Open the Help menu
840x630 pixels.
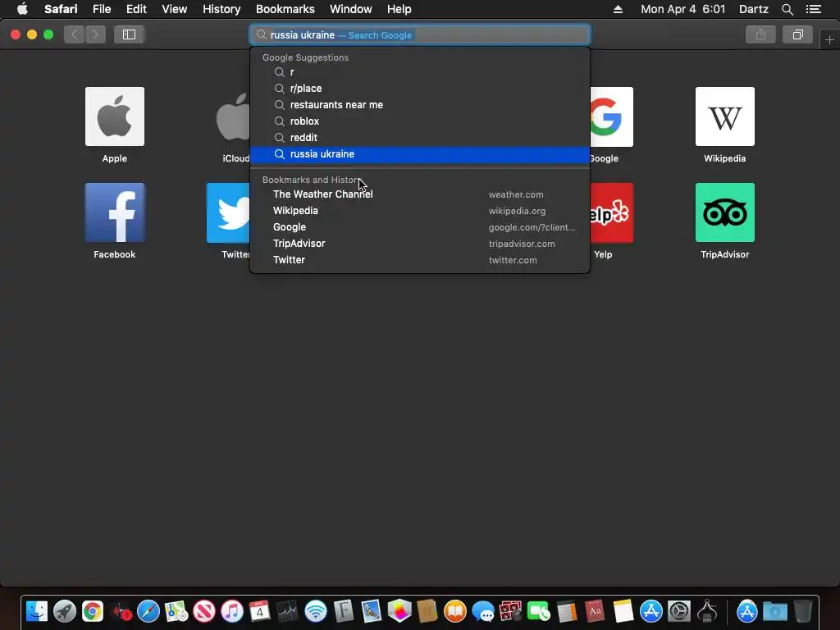tap(399, 9)
